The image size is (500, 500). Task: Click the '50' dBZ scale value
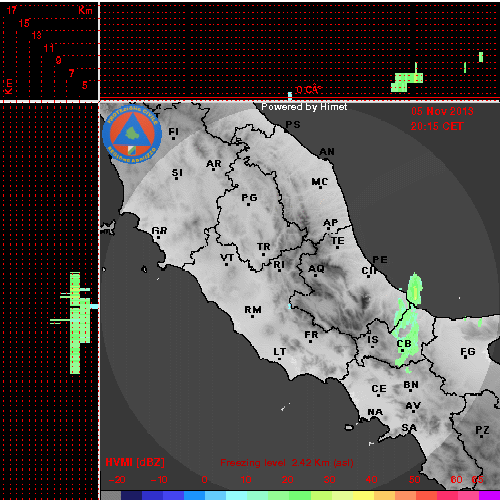point(415,480)
